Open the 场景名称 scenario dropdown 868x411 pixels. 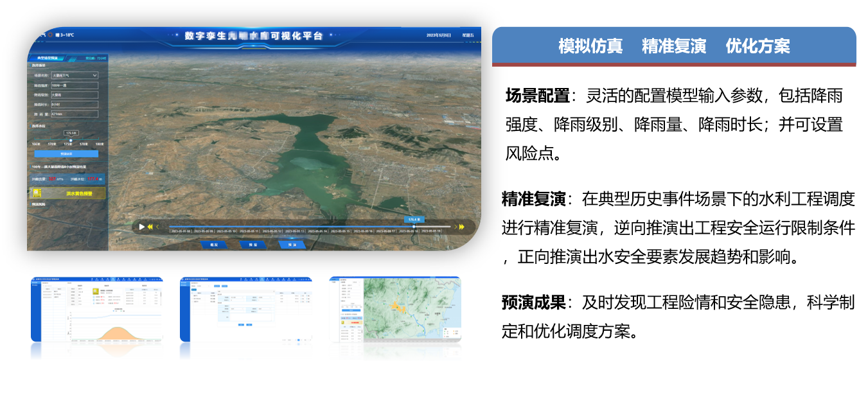[x=75, y=75]
